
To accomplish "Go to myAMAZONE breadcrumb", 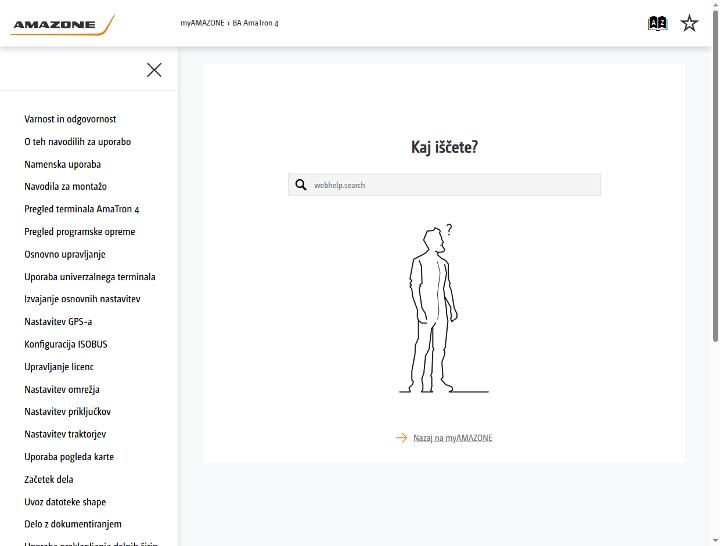I will pyautogui.click(x=202, y=23).
